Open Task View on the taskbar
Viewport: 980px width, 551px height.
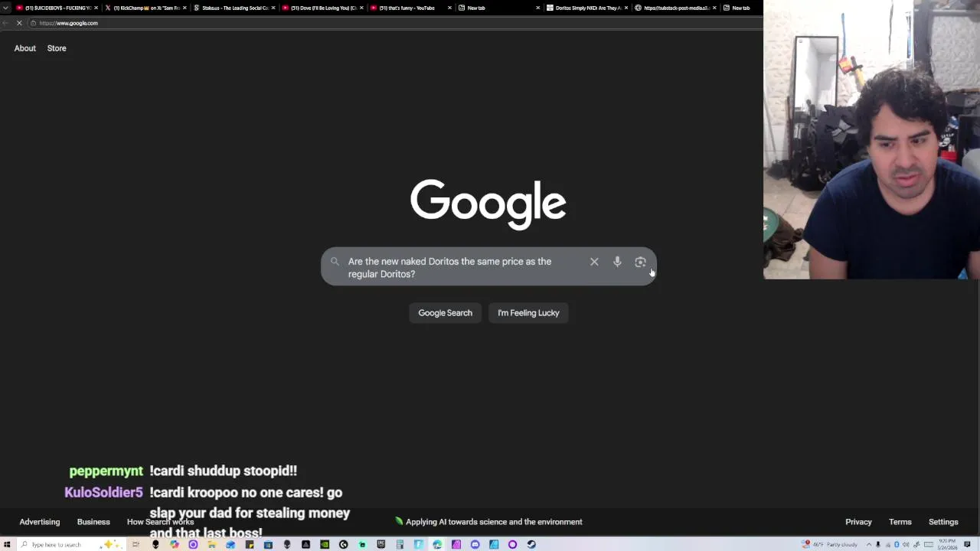pyautogui.click(x=136, y=544)
